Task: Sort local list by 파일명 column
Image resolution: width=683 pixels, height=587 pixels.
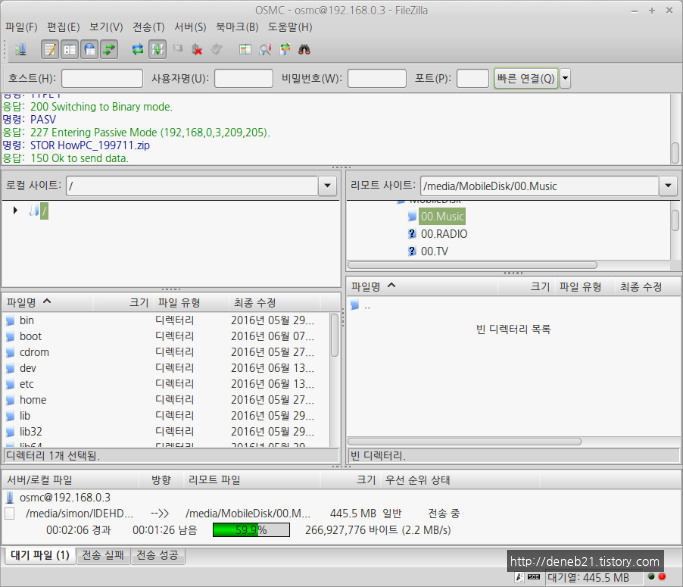Action: tap(48, 302)
